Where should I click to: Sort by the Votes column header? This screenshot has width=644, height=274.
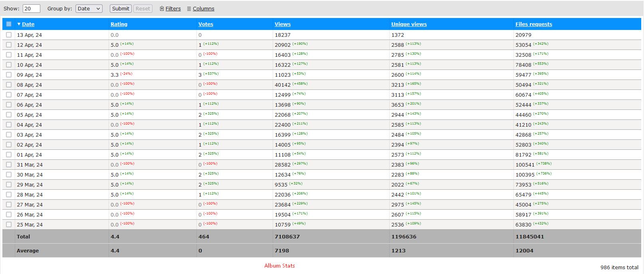coord(206,24)
